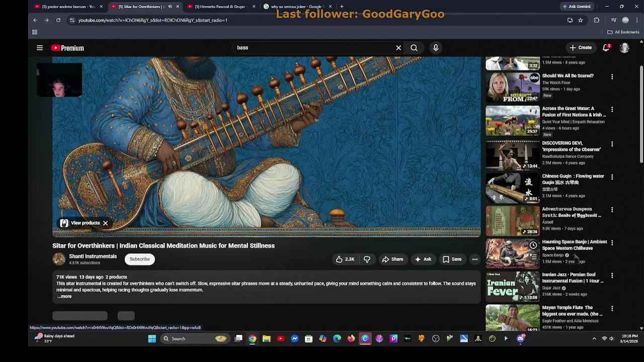The image size is (644, 362).
Task: Open more actions ellipsis under video
Action: coord(474,259)
